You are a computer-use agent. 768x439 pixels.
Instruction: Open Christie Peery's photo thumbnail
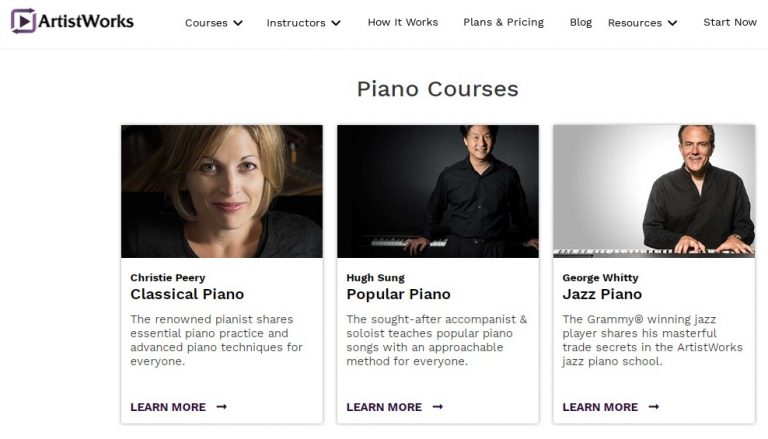coord(222,191)
